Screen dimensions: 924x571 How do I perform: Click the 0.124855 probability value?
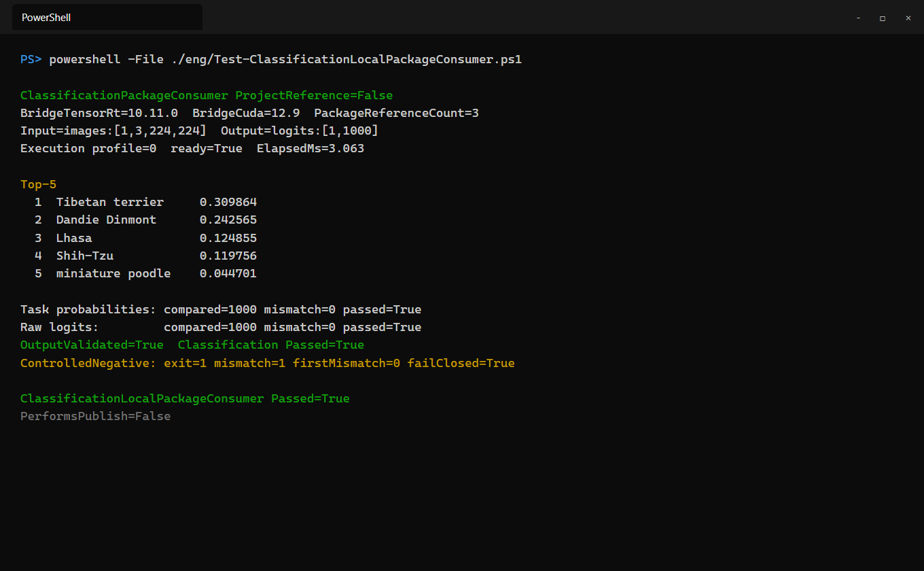(228, 238)
